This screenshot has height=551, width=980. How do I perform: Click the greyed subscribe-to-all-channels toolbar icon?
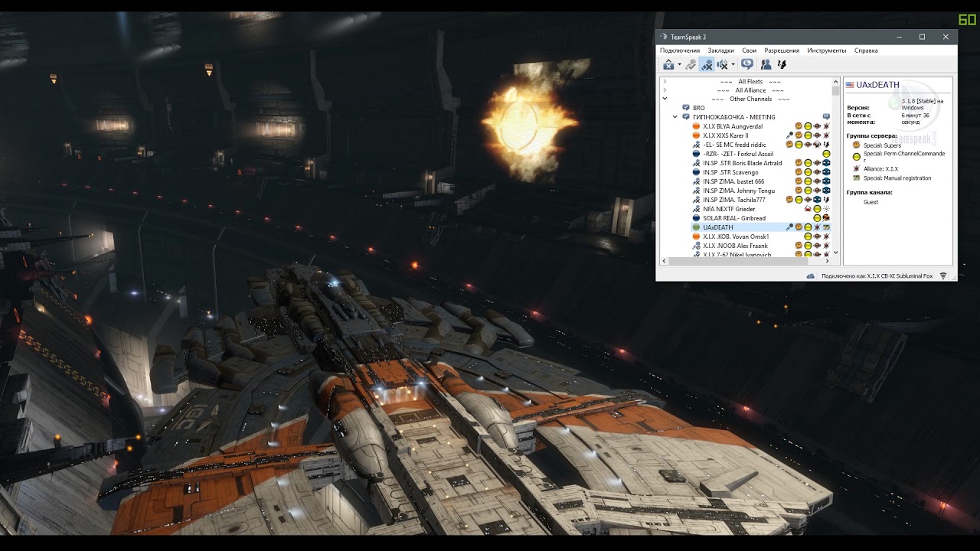click(x=691, y=64)
